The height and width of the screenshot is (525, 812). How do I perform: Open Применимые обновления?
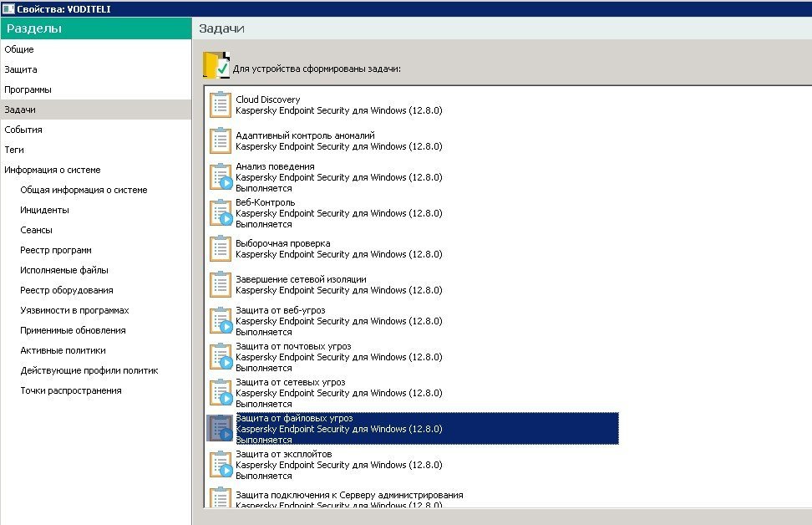tap(73, 331)
